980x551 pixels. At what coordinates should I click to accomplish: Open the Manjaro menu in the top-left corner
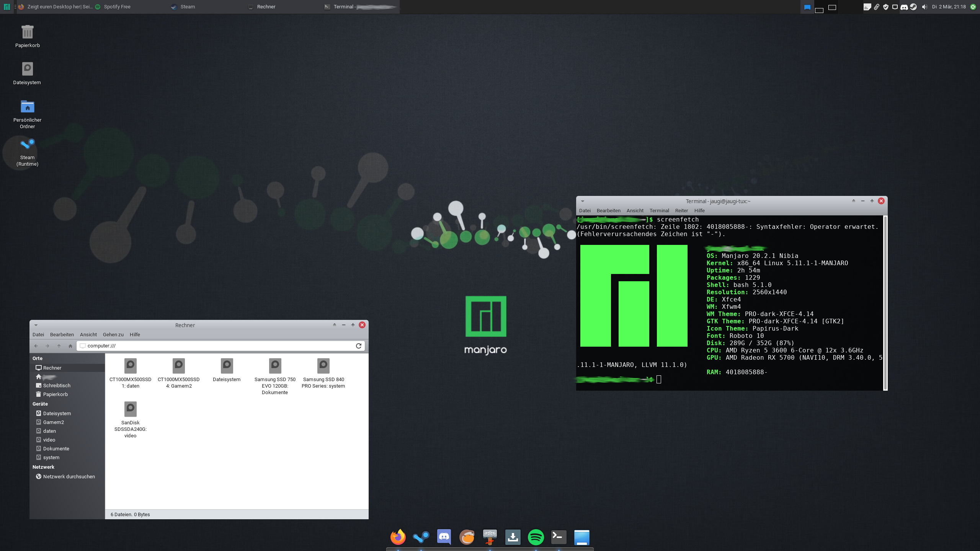(x=7, y=7)
